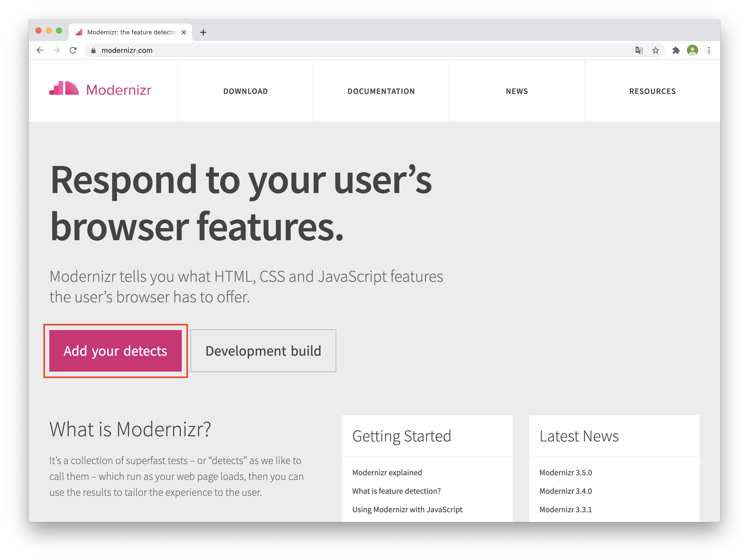Open Chrome's three-dot menu

(x=709, y=51)
